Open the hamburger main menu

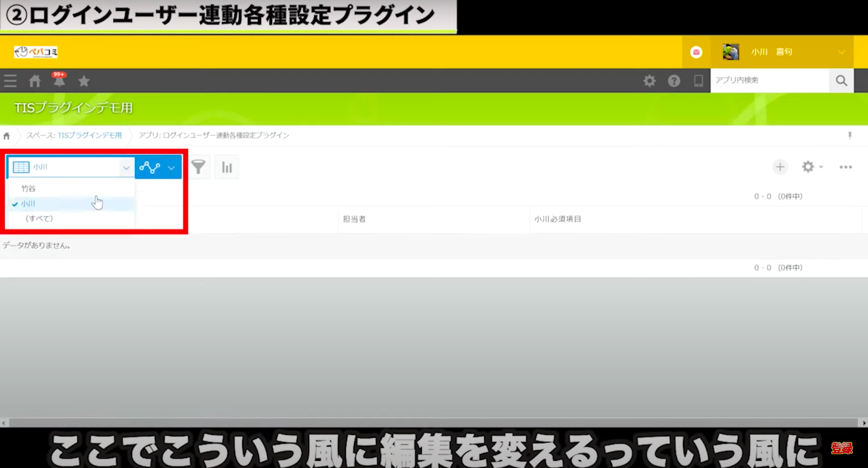[10, 81]
